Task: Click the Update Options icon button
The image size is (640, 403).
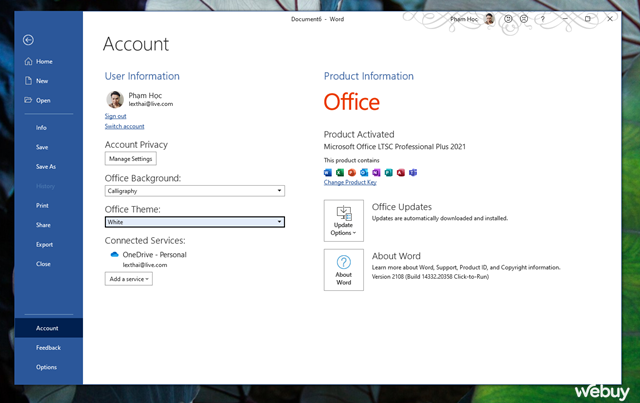Action: pyautogui.click(x=344, y=219)
